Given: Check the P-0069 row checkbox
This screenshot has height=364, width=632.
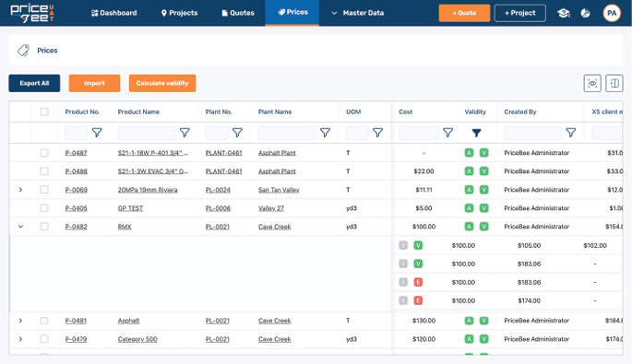Looking at the screenshot, I should [x=44, y=190].
